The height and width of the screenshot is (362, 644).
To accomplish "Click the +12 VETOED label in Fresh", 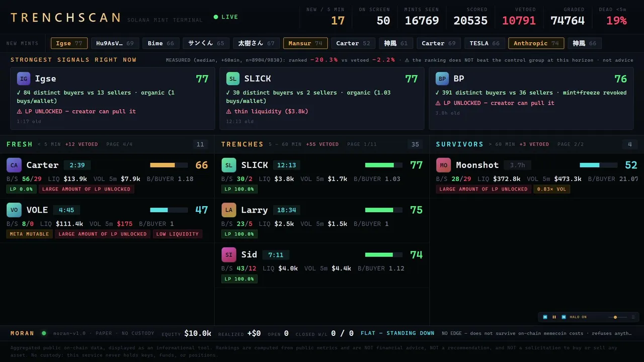I will click(x=82, y=144).
